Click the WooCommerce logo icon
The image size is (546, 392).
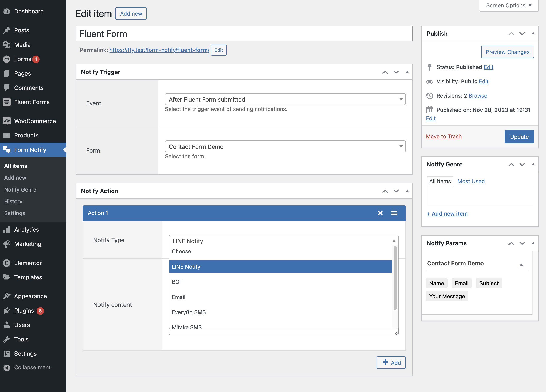click(7, 121)
